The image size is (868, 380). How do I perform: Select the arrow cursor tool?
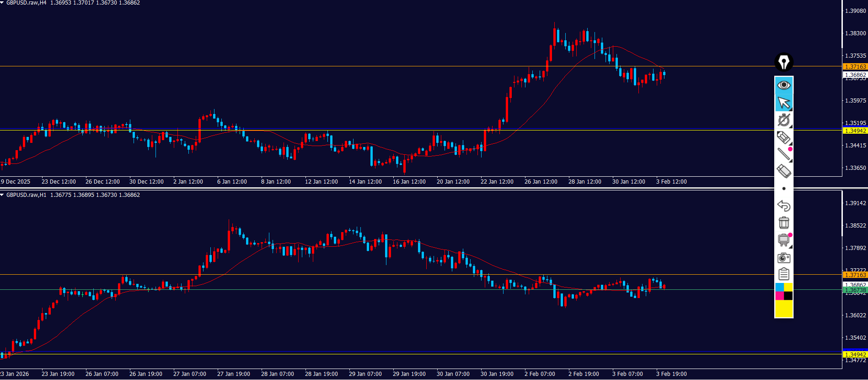click(783, 103)
